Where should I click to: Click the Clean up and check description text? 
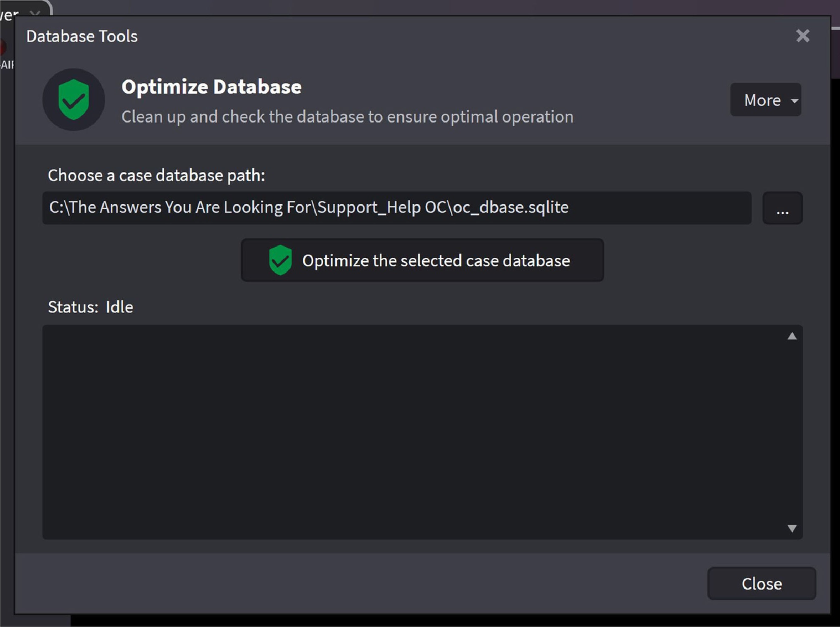[347, 117]
